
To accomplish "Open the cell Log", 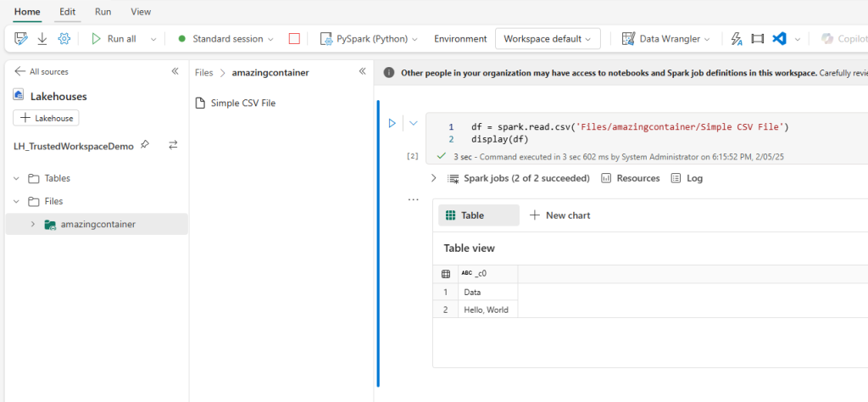I will (687, 178).
